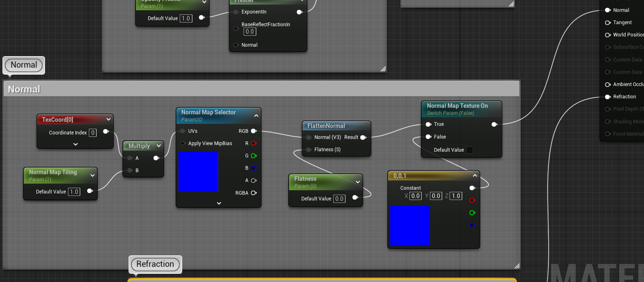Click the BaseReflectFractionIn 0.0 value field

pyautogui.click(x=250, y=32)
